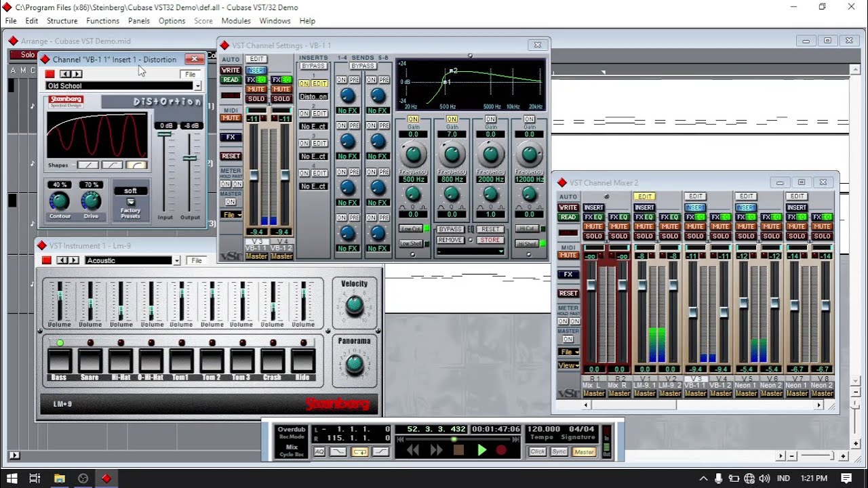Click 500 Hz band Gain knob in EQ
Screen dimensions: 868x488
pyautogui.click(x=413, y=154)
